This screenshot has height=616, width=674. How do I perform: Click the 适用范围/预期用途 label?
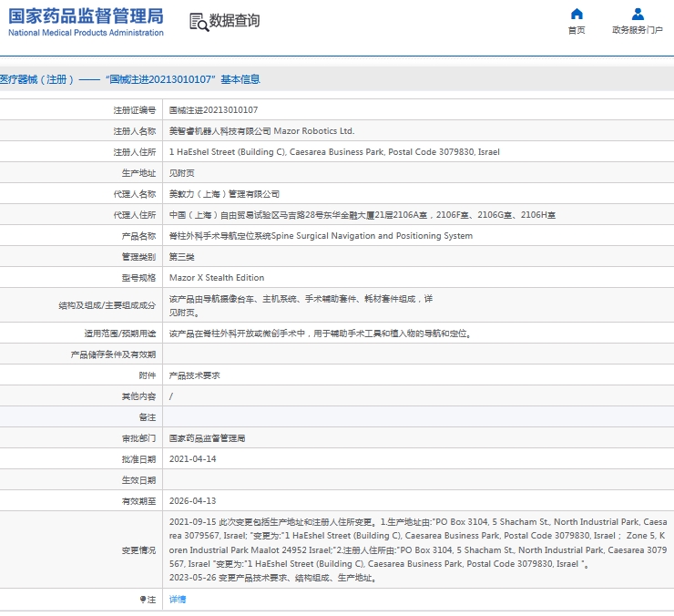(120, 334)
